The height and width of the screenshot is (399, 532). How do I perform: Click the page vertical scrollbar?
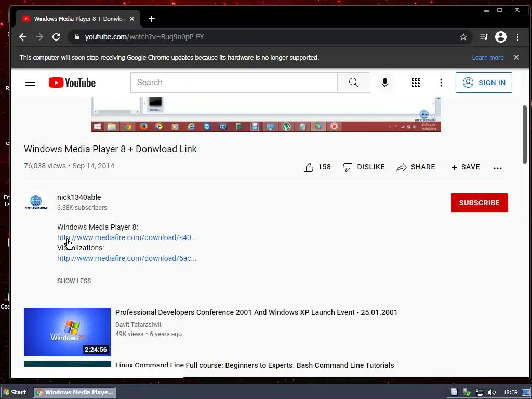pos(525,135)
